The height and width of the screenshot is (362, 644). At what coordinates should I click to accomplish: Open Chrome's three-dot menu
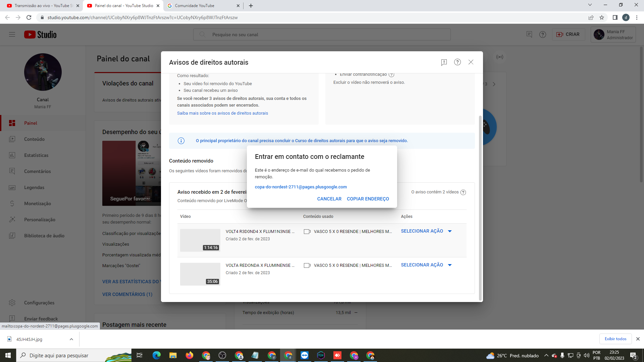click(x=637, y=17)
